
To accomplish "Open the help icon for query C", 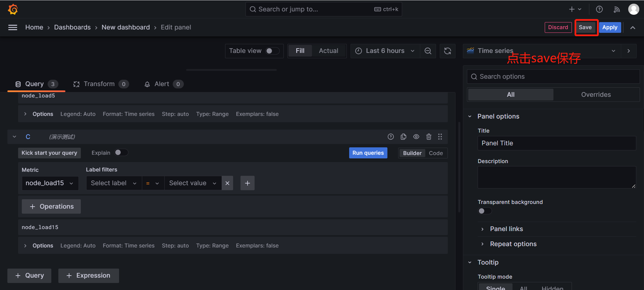I will coord(391,137).
